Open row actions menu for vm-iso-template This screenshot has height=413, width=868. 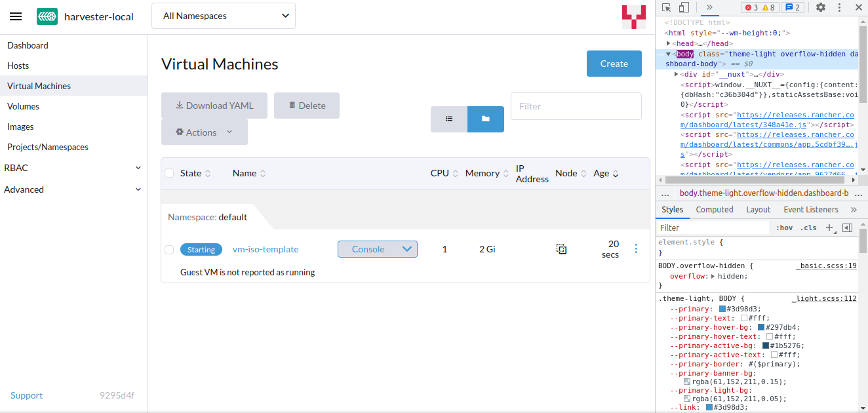click(636, 249)
